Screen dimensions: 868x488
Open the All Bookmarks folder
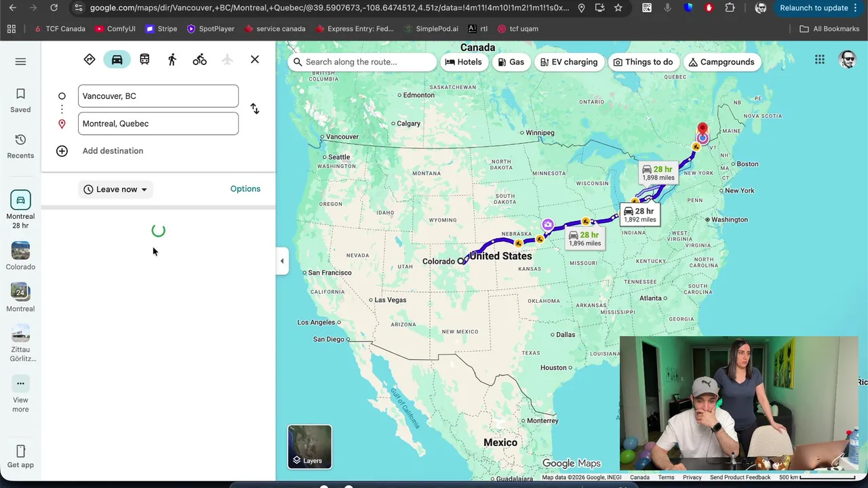point(829,29)
